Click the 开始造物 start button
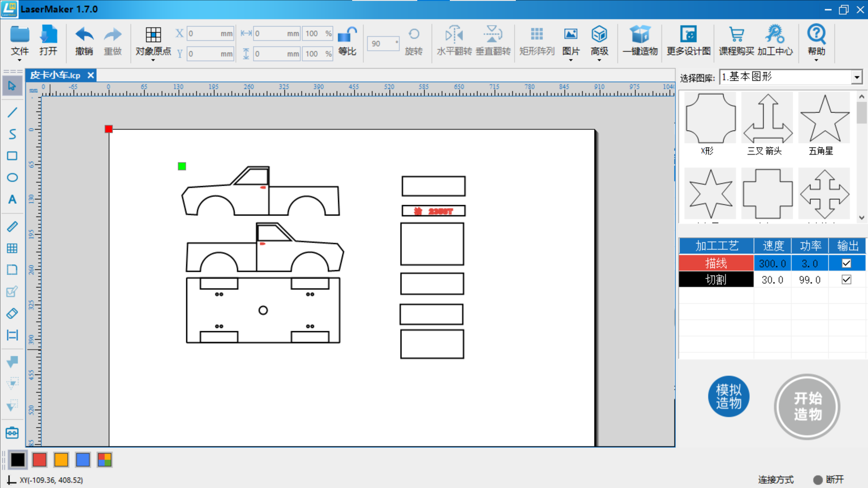This screenshot has width=868, height=488. point(807,407)
